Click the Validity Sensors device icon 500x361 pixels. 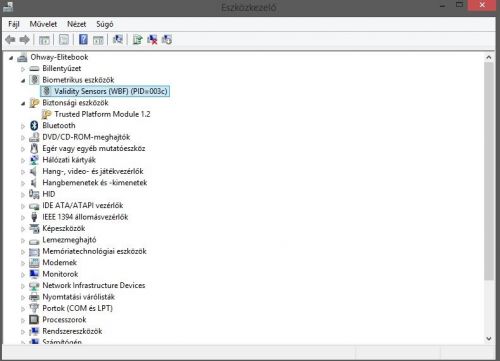(47, 91)
